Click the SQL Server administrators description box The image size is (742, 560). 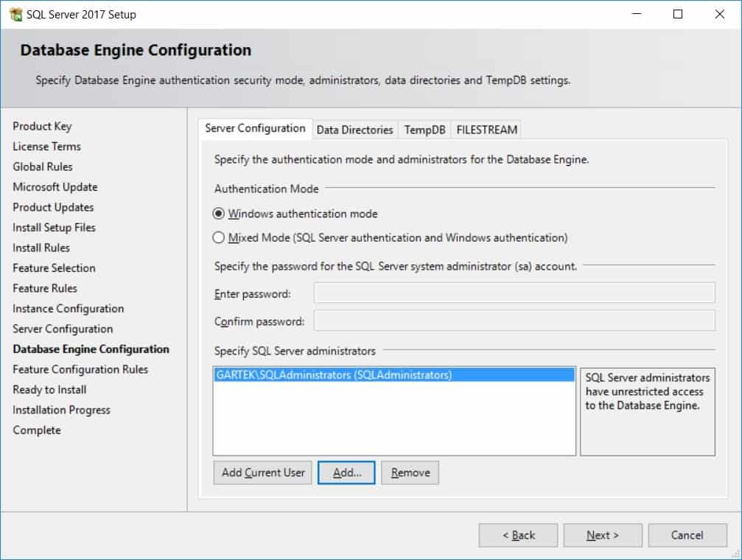pos(648,412)
